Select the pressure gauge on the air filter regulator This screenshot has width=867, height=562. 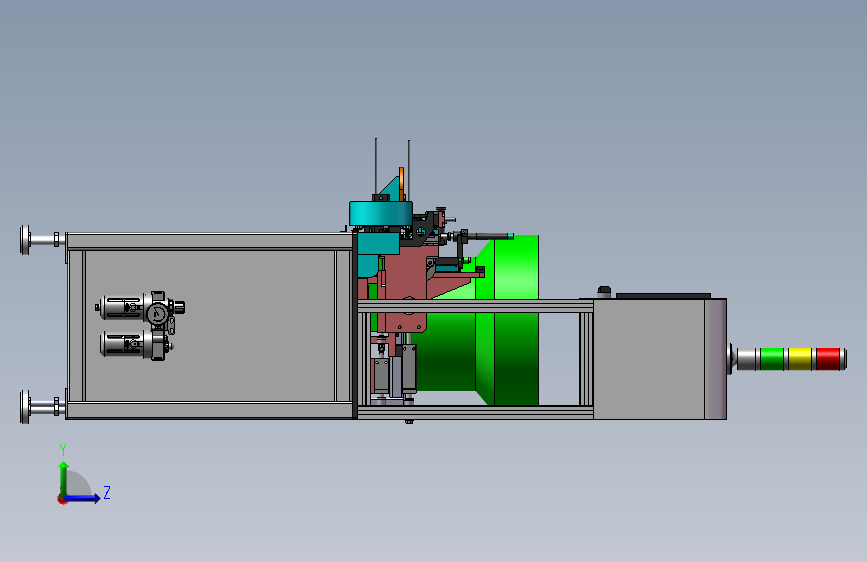click(x=158, y=314)
